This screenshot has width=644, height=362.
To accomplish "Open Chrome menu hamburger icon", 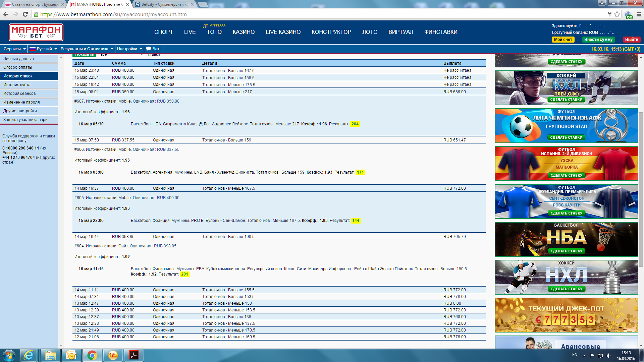I will pos(639,14).
